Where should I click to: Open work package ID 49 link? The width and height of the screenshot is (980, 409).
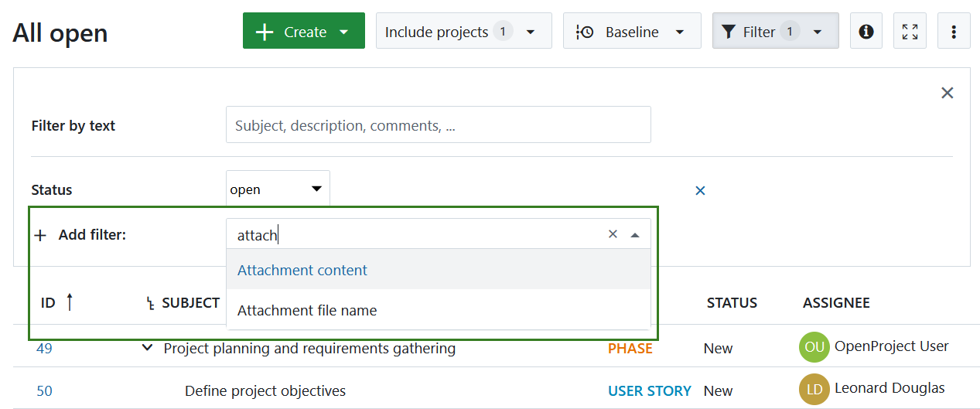pos(44,349)
